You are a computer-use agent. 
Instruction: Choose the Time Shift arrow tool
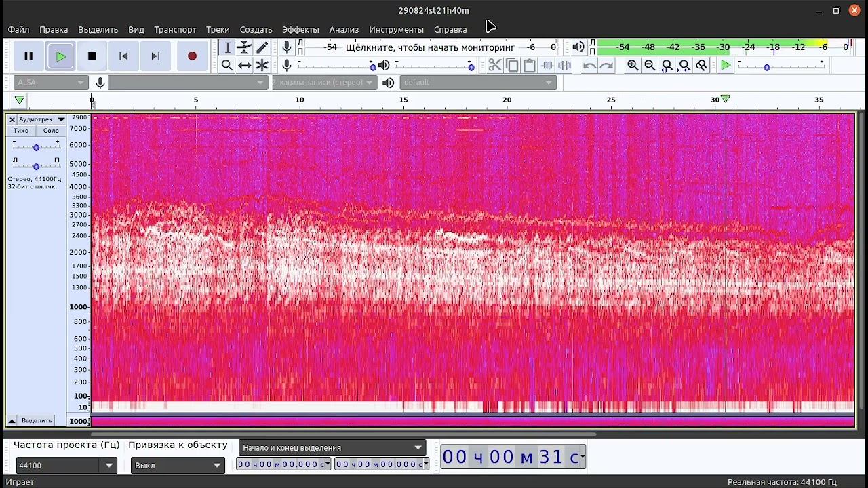(244, 65)
